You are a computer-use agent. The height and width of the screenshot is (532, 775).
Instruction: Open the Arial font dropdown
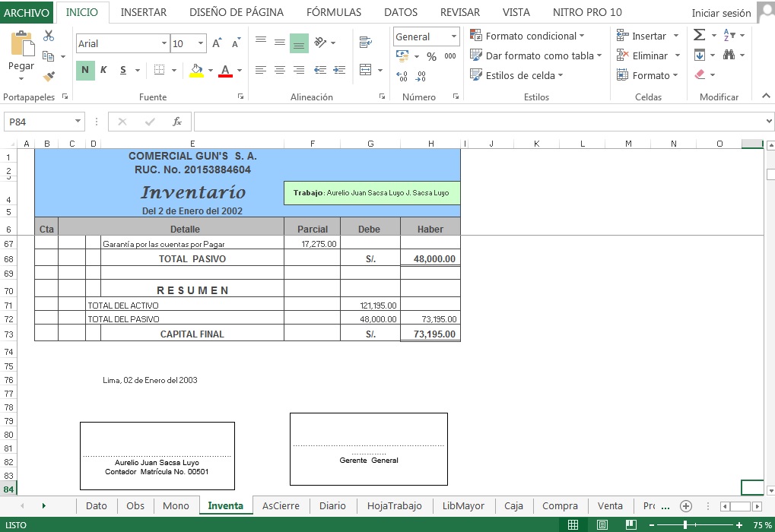tap(165, 43)
